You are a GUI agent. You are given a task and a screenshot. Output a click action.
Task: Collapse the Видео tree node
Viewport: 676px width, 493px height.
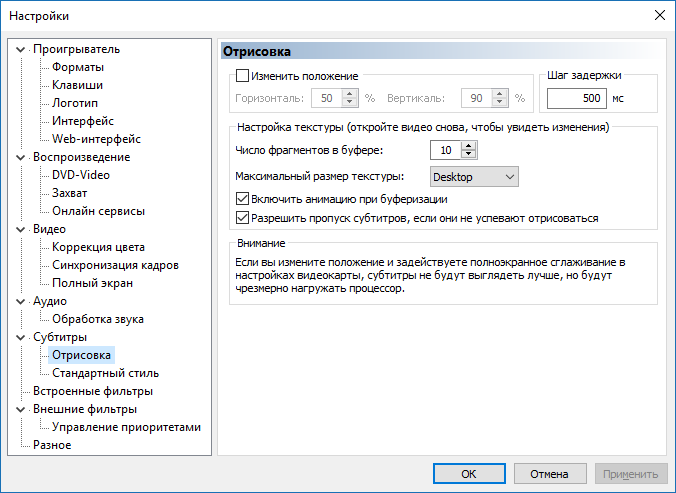tap(20, 229)
